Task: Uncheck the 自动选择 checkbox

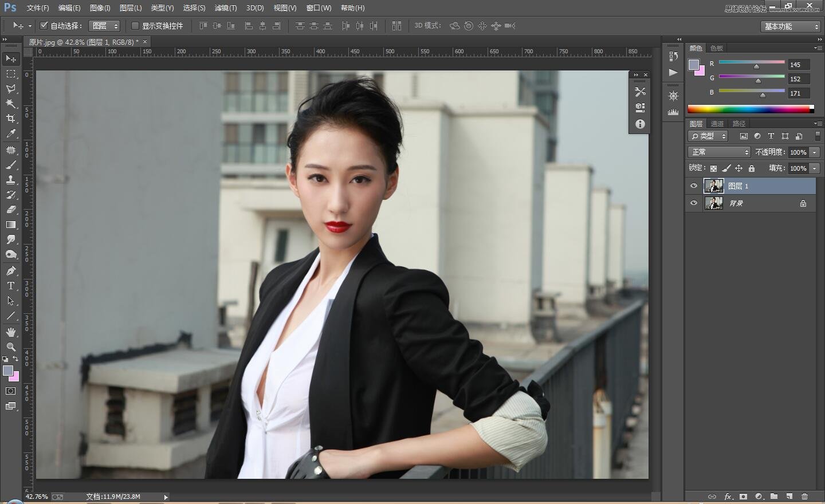Action: click(x=44, y=26)
